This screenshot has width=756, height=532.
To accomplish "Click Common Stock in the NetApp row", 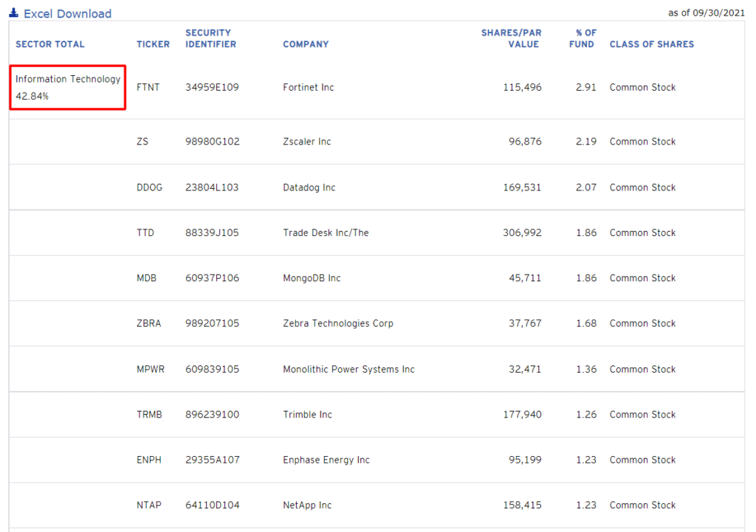I will point(642,505).
